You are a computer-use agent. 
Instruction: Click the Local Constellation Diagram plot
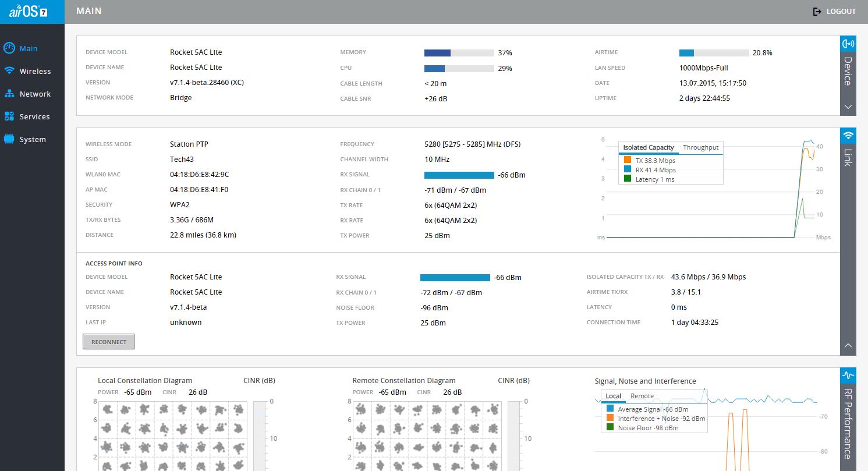173,435
